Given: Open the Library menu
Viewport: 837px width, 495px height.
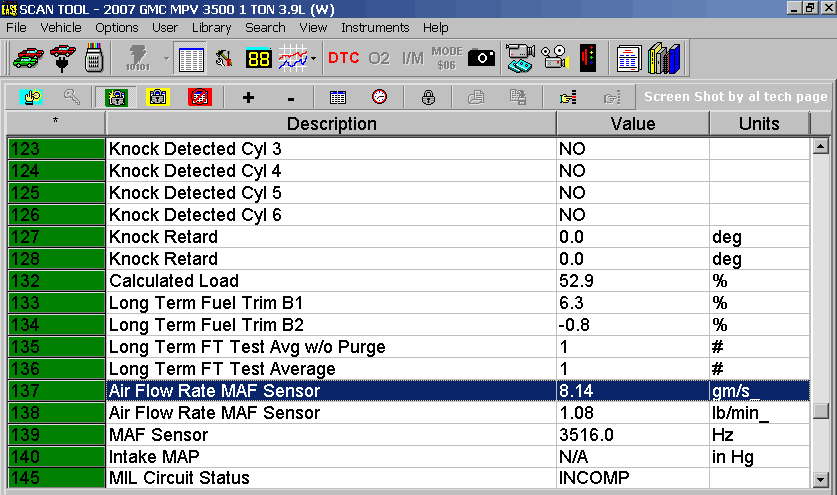Looking at the screenshot, I should 211,27.
